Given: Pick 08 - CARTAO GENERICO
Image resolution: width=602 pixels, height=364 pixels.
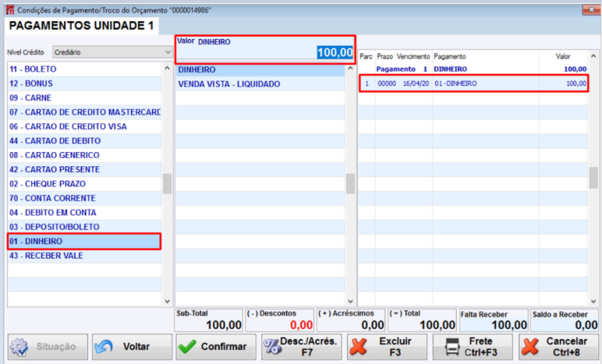Looking at the screenshot, I should point(84,155).
